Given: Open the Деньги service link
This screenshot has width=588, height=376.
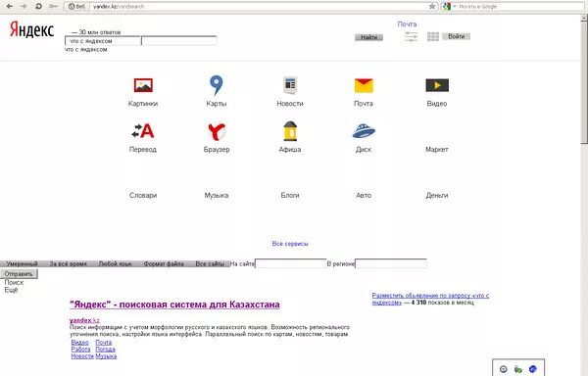Looking at the screenshot, I should click(x=437, y=195).
